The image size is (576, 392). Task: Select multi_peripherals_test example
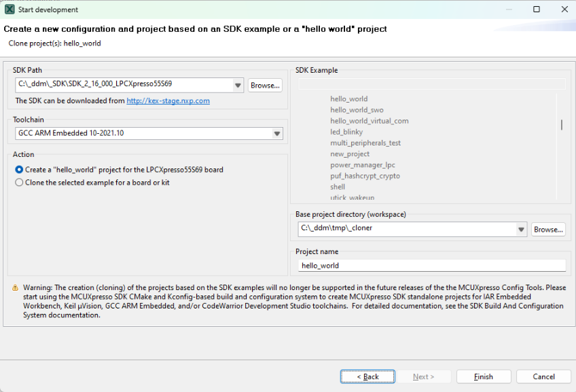point(365,143)
